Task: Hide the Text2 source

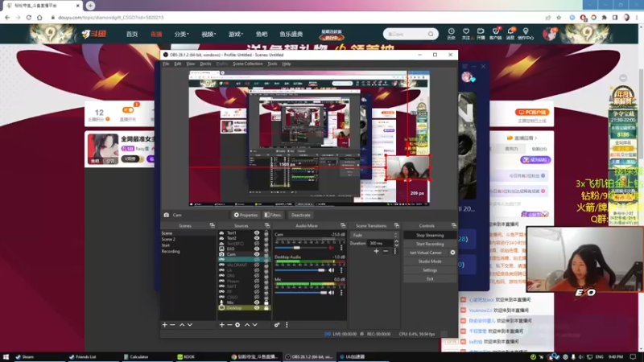Action: click(257, 238)
